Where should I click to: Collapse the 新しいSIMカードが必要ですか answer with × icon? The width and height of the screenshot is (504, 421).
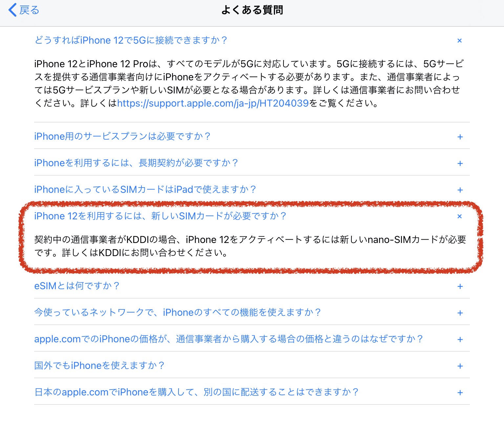point(460,216)
